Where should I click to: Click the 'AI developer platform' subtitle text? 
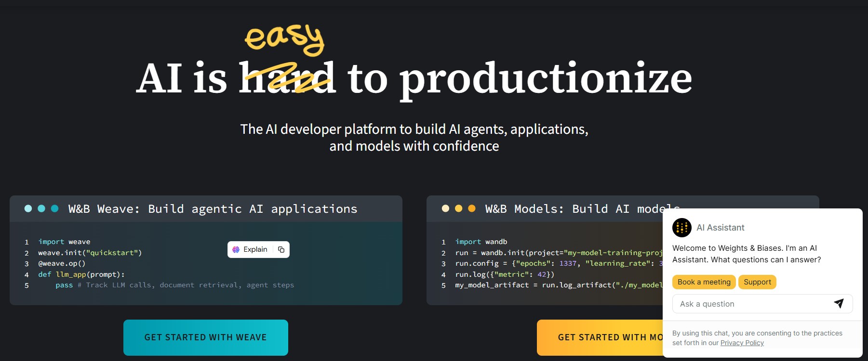[414, 138]
